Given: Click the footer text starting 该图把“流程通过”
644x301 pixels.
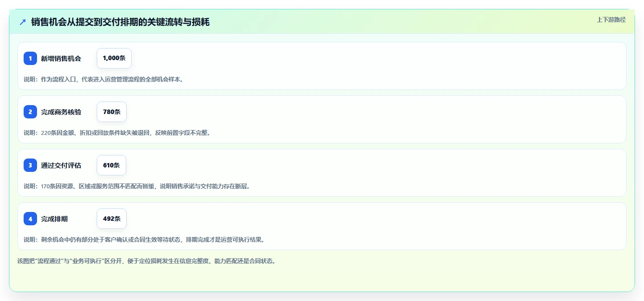Looking at the screenshot, I should coord(146,261).
